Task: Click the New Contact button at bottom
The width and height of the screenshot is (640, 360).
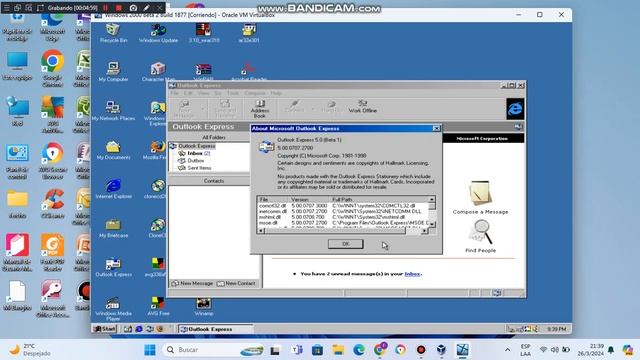Action: coord(236,283)
